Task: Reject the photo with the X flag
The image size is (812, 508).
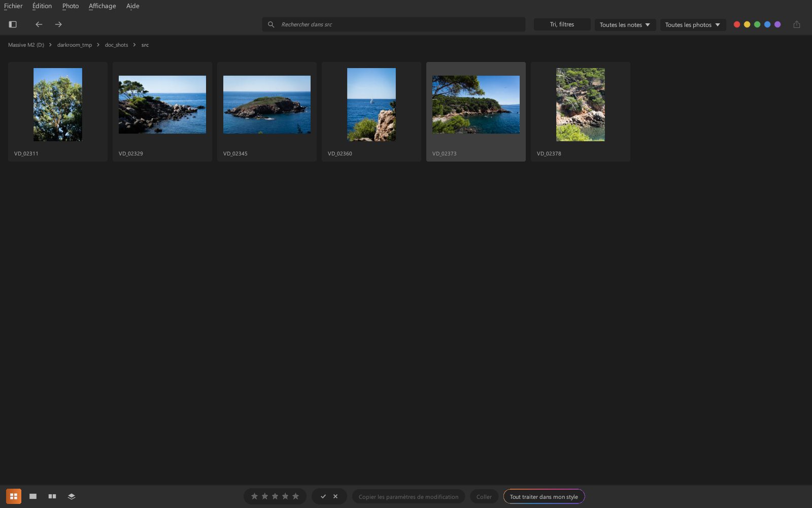Action: (x=335, y=496)
